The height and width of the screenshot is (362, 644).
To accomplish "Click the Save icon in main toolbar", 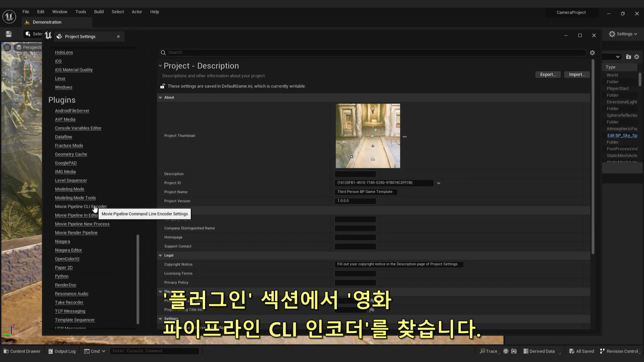I will tap(9, 34).
